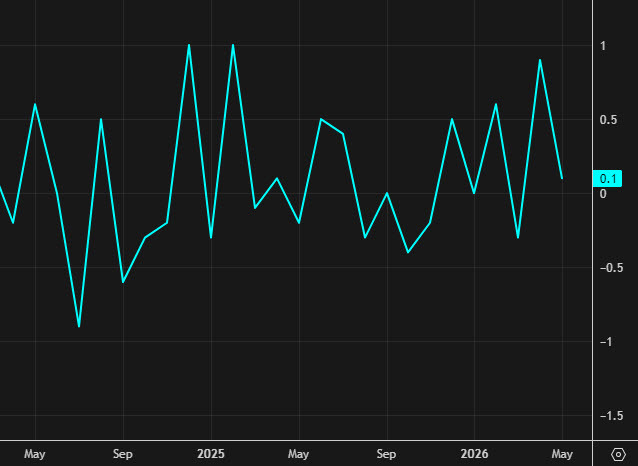Click the 0.5 price axis label
638x466 pixels.
coord(608,120)
